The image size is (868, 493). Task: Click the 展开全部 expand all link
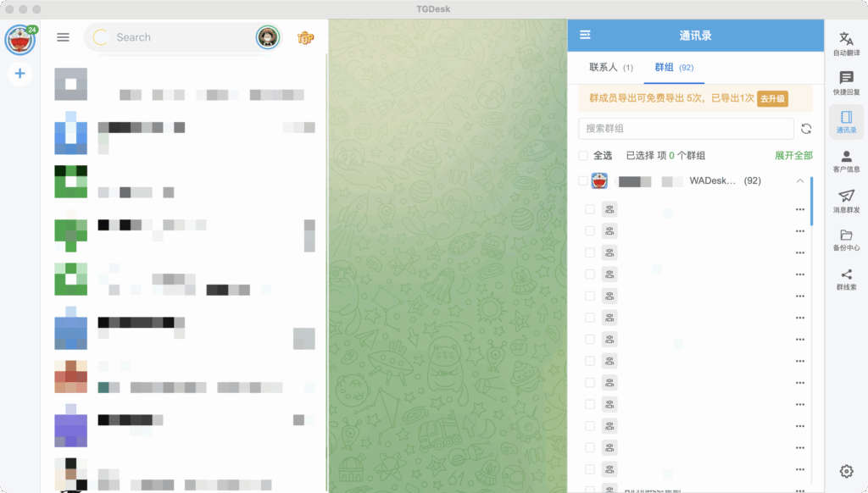click(793, 155)
